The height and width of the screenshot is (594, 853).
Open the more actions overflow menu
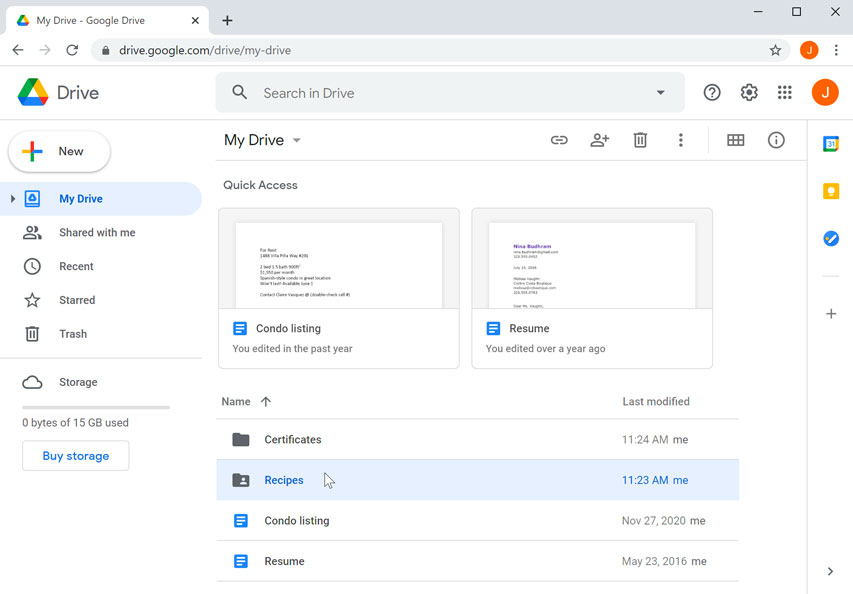click(681, 140)
